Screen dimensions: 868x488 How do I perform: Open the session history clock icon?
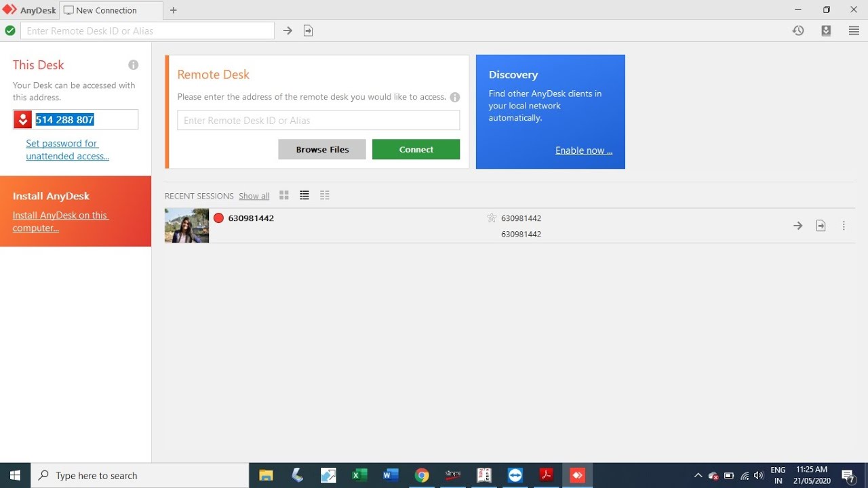coord(798,30)
